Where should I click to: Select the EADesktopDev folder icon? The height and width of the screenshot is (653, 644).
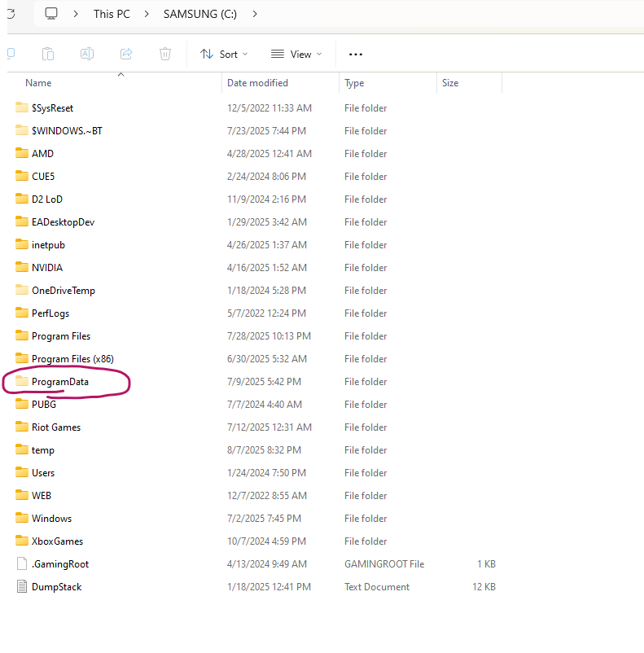pyautogui.click(x=22, y=221)
